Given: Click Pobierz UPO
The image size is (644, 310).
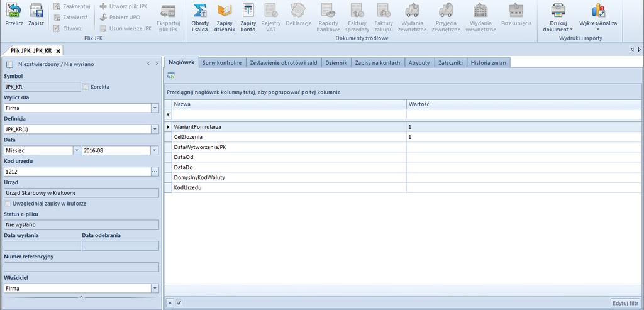Looking at the screenshot, I should [x=120, y=18].
